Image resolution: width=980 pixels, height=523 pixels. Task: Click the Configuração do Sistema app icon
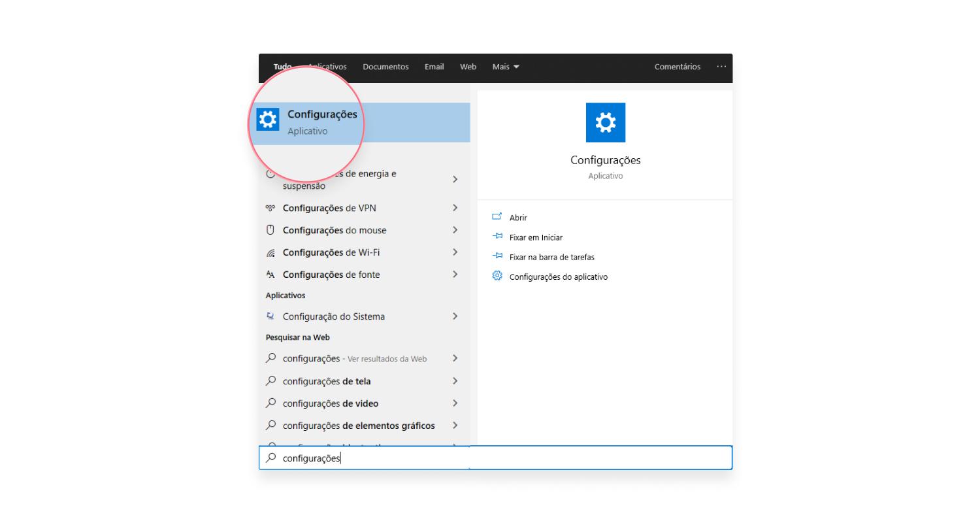(270, 316)
